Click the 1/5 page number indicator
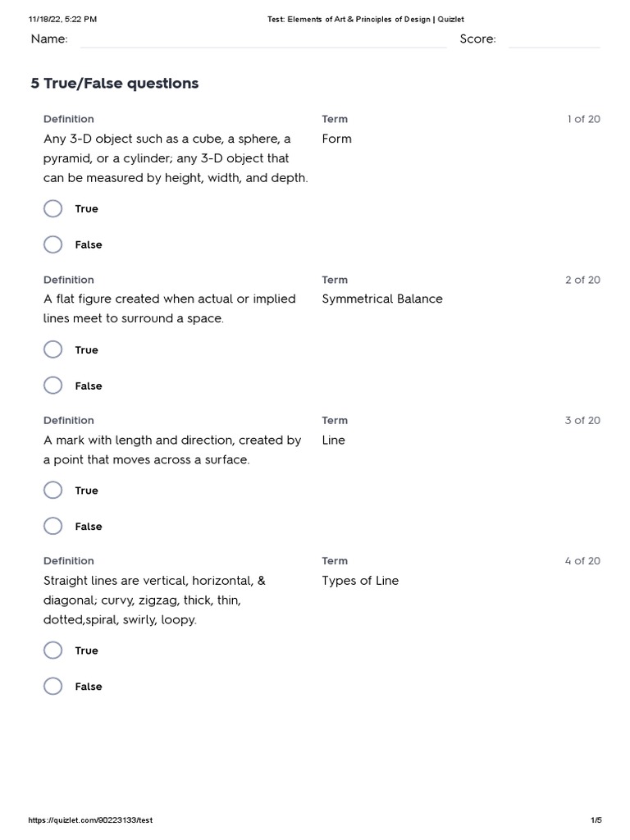Viewport: 630px width, 840px height. pyautogui.click(x=596, y=820)
